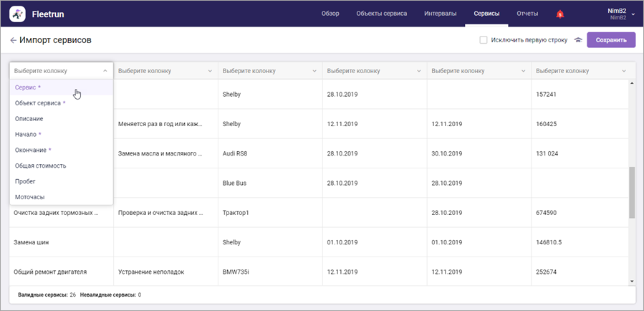Click the graduation cap help icon

click(x=577, y=41)
